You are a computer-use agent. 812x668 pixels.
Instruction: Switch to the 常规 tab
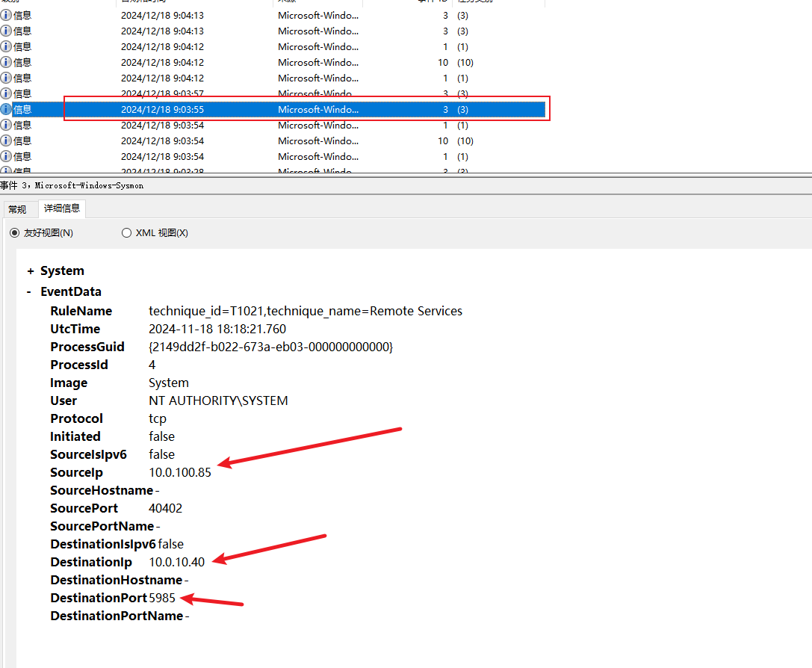[17, 209]
